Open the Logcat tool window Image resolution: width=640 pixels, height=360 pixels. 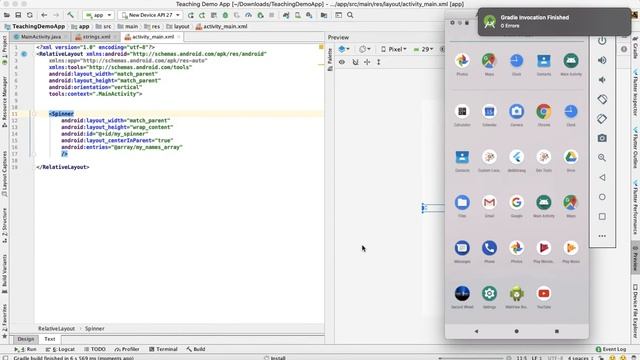pos(60,349)
